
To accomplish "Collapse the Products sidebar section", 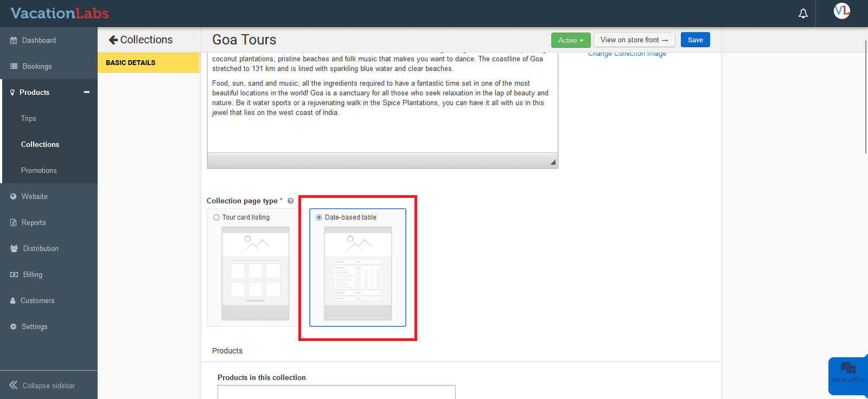I will pos(86,92).
